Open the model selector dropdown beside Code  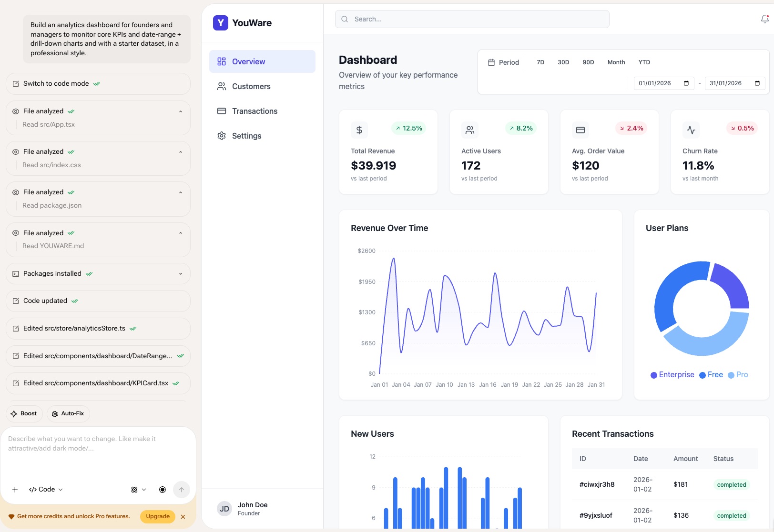pos(139,490)
